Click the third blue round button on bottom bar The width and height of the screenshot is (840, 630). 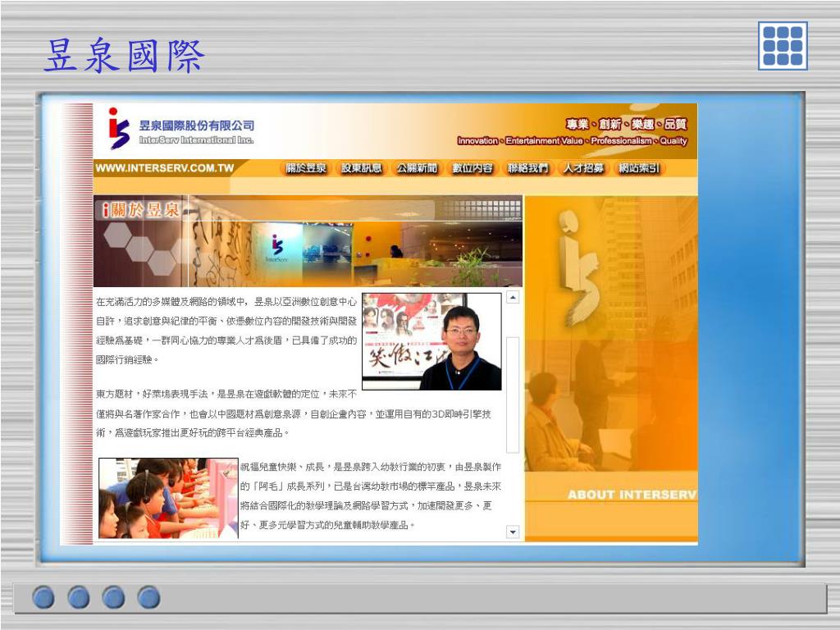pos(113,597)
